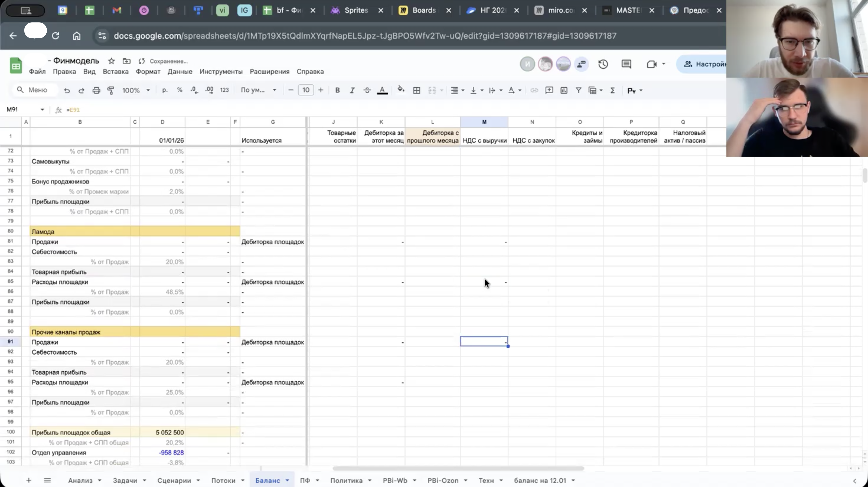
Task: Apply percent format
Action: click(180, 90)
